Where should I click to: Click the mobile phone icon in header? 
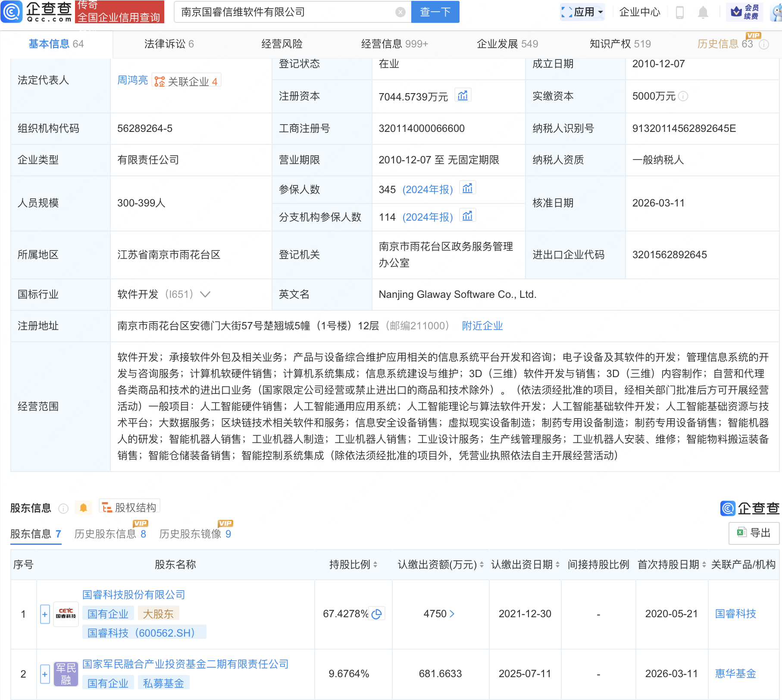pos(680,12)
